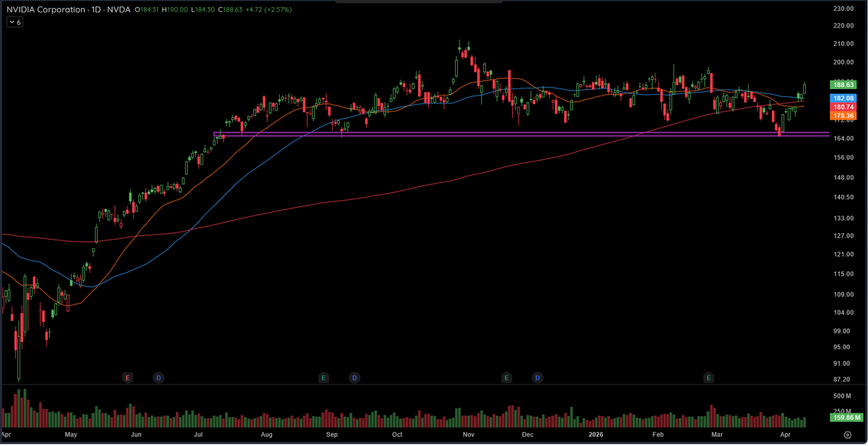Click the Sep label on time axis

[x=332, y=437]
